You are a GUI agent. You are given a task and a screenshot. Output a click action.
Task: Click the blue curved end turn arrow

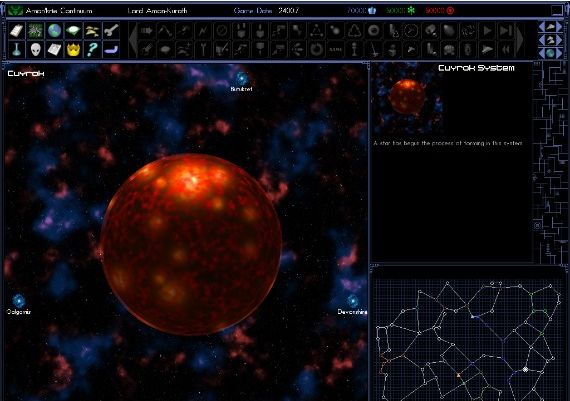[x=111, y=49]
